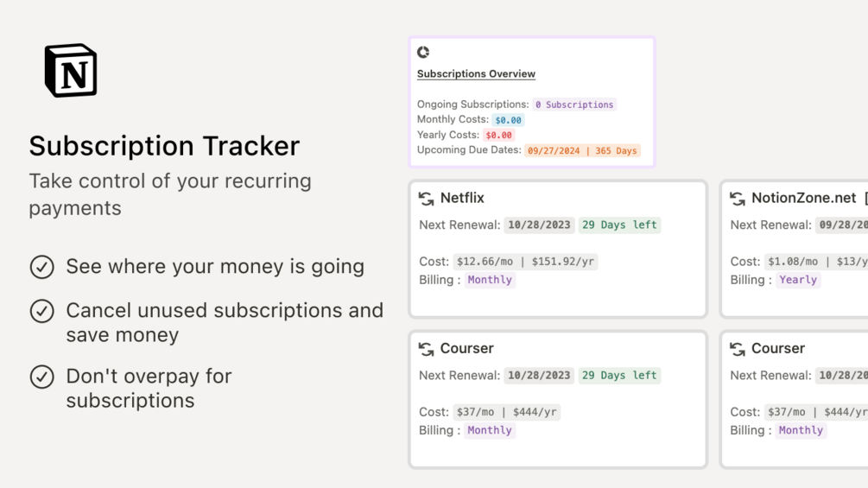Click the pie chart icon above Subscriptions Overview

click(423, 52)
